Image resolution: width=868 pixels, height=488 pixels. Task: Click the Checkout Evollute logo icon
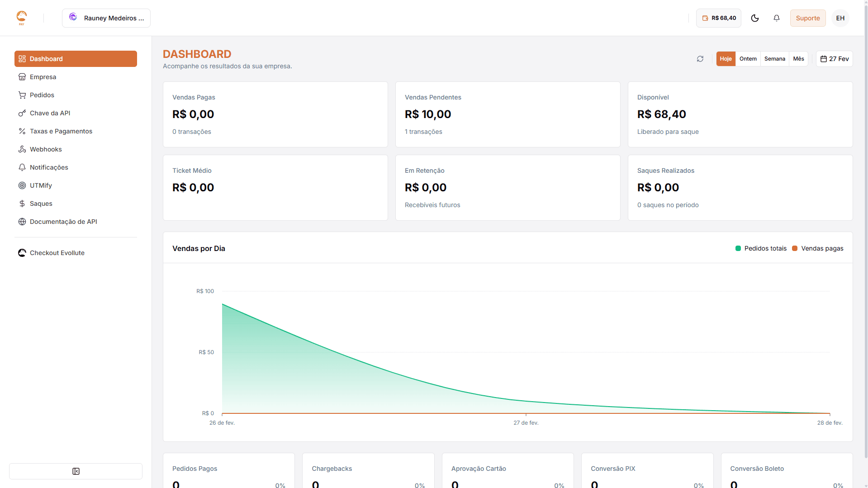[x=22, y=253]
